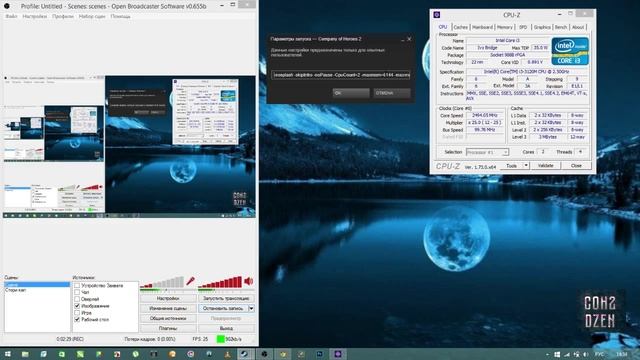Switch to the Graphics tab in CPU-Z
The image size is (640, 360).
[542, 27]
